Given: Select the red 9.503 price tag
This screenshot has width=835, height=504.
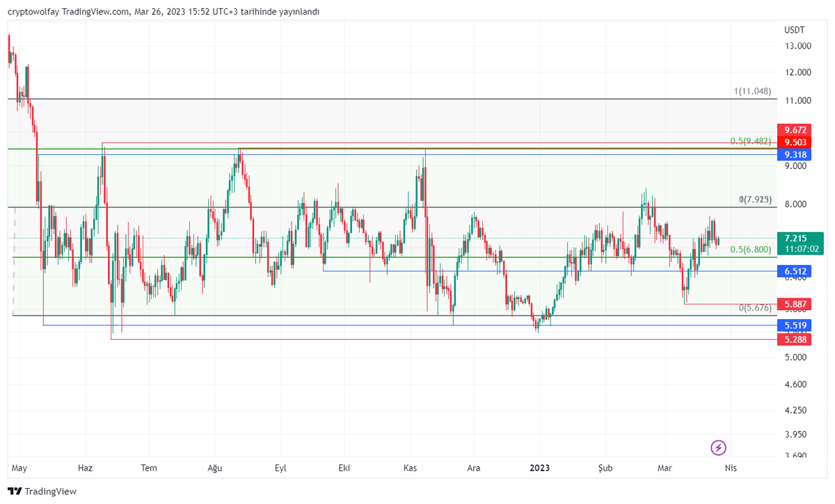Looking at the screenshot, I should 795,143.
